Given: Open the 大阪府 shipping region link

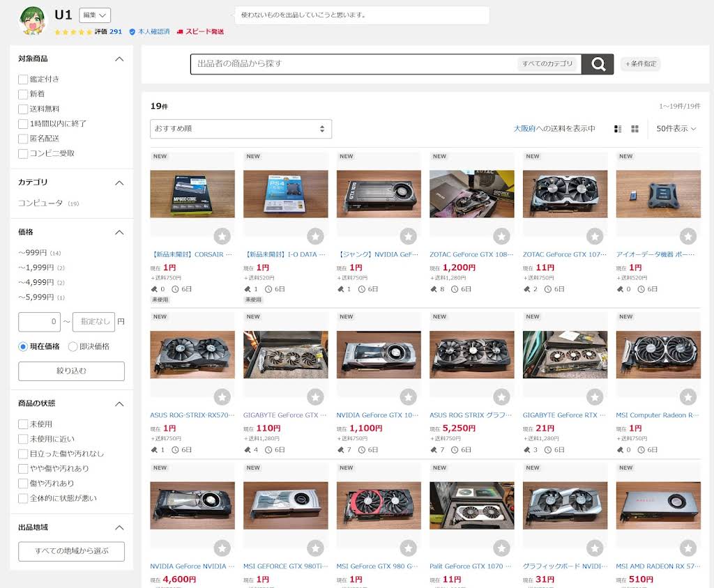Looking at the screenshot, I should point(524,129).
